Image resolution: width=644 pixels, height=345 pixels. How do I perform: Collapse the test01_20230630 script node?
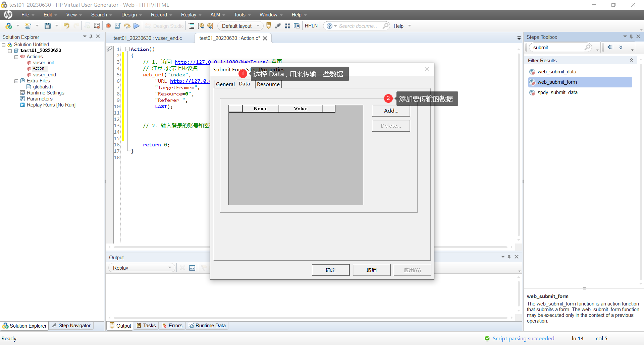10,51
